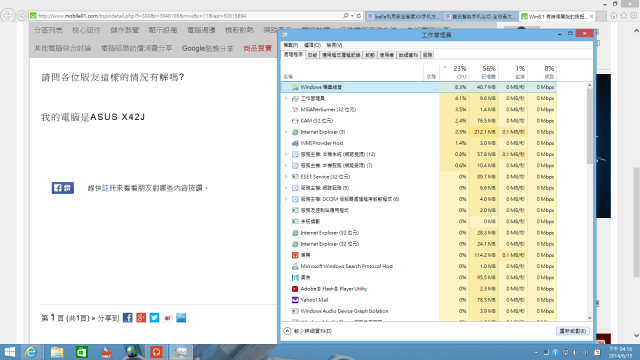This screenshot has width=640, height=360.
Task: Open File Explorer from the taskbar
Action: coord(57,352)
